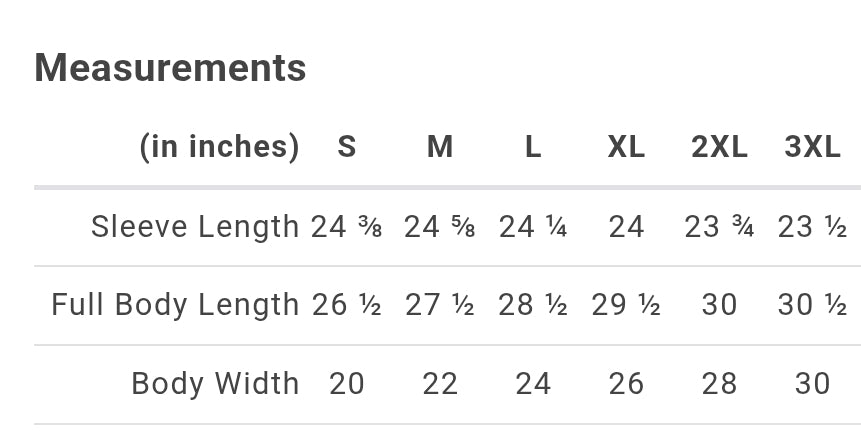Click the 3XL size column header

coord(812,147)
